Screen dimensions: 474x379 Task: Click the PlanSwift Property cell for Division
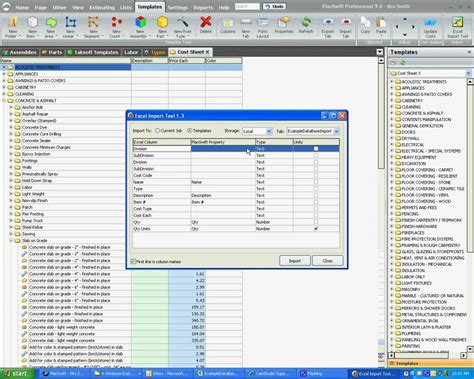click(223, 149)
